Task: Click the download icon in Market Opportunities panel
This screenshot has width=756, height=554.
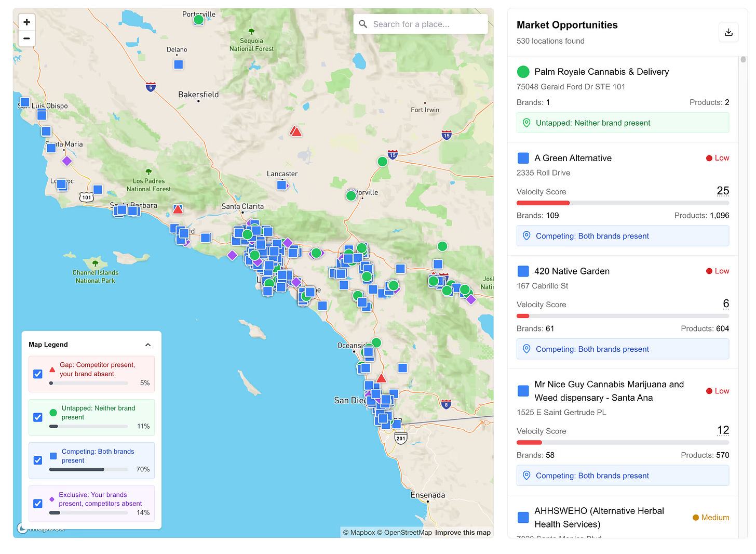Action: click(x=728, y=32)
